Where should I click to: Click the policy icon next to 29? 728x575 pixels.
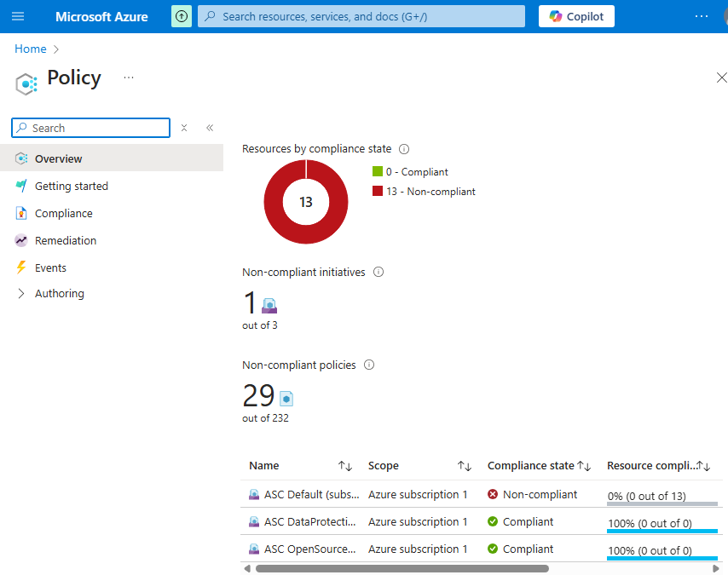coord(286,399)
